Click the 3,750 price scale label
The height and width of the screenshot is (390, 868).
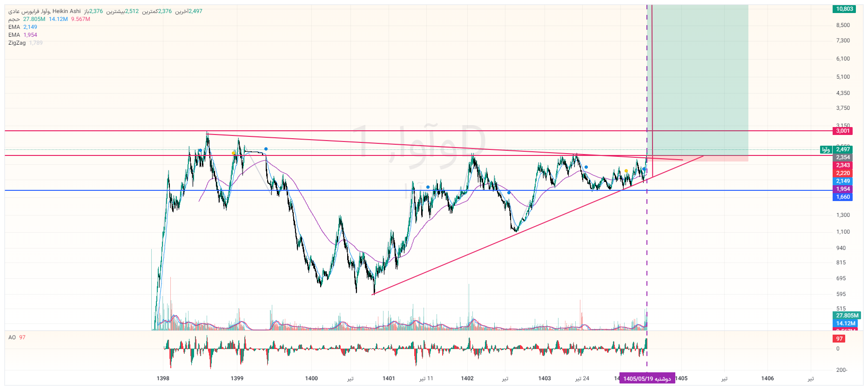pos(843,108)
